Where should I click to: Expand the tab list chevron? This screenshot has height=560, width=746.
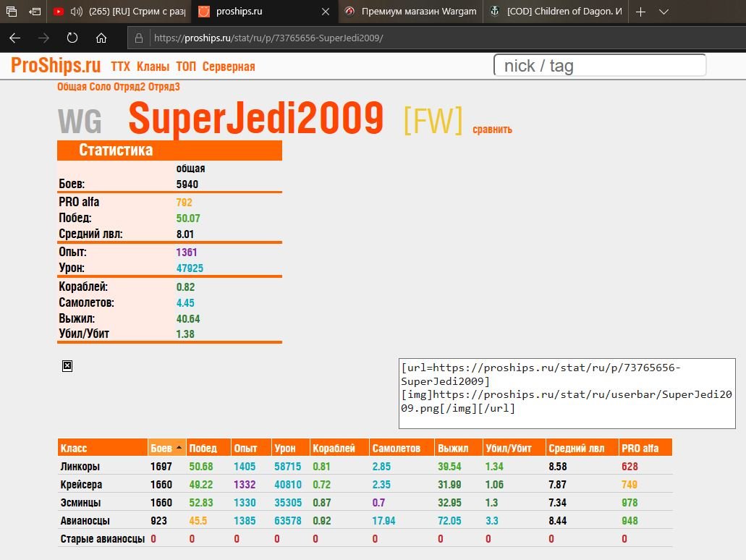point(664,12)
